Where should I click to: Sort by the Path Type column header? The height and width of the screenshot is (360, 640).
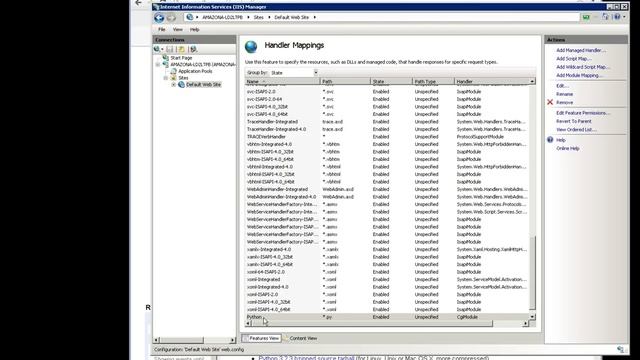click(433, 82)
